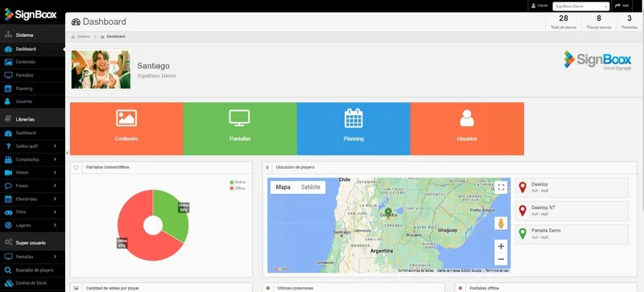Screen dimensions: 644x292
Task: Click the Street View pegman on the map
Action: (x=501, y=224)
